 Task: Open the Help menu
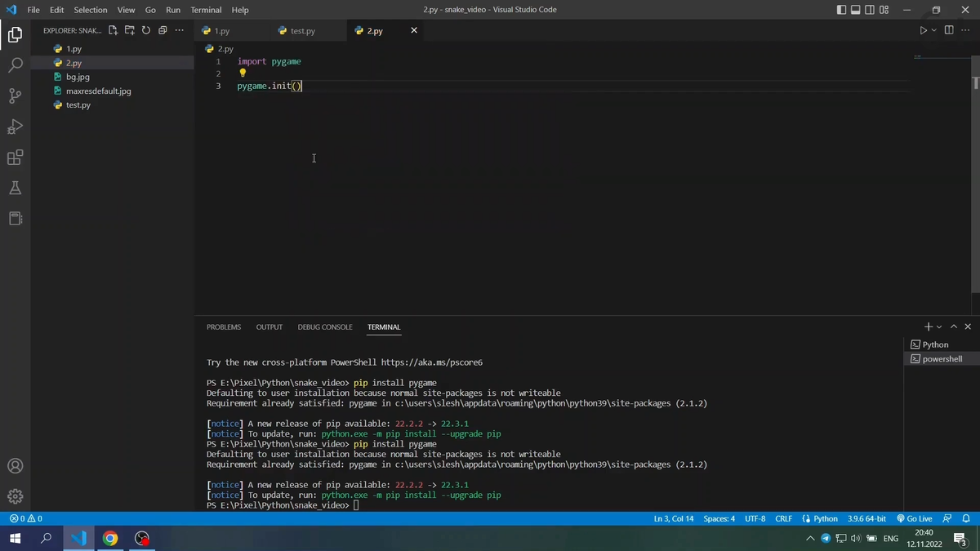tap(240, 10)
